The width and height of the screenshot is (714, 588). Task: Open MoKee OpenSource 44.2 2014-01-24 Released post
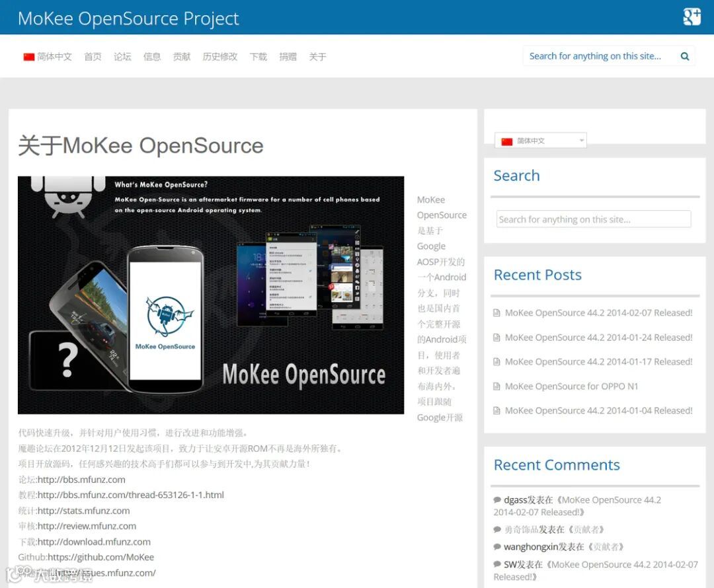(598, 337)
